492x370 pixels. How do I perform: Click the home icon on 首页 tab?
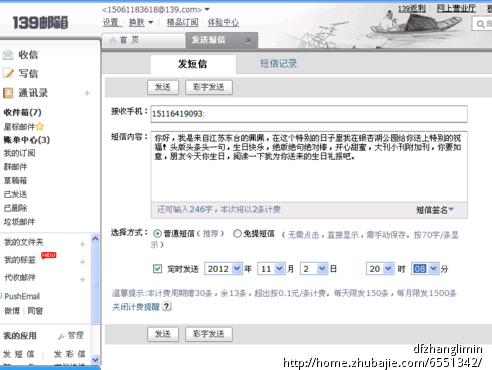113,40
